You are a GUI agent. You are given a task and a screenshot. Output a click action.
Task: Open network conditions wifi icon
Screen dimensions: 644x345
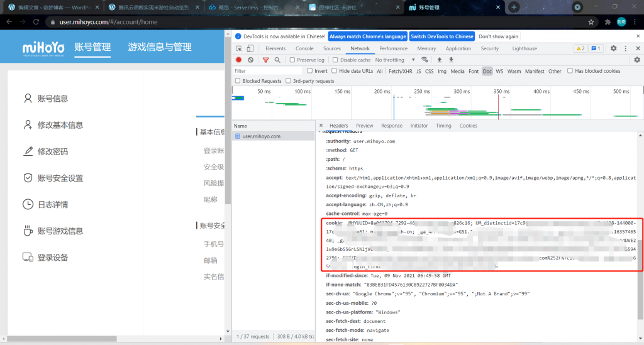click(x=425, y=60)
